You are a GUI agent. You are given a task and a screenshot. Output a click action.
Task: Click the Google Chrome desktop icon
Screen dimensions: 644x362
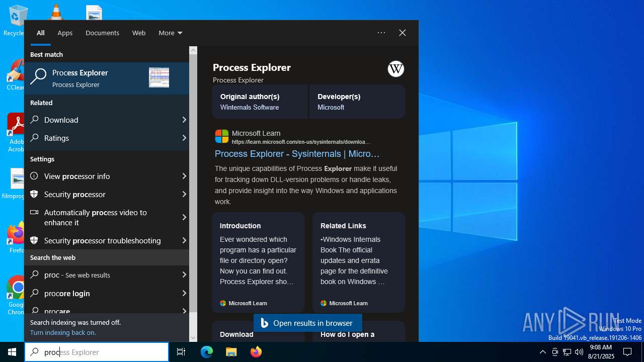click(15, 296)
